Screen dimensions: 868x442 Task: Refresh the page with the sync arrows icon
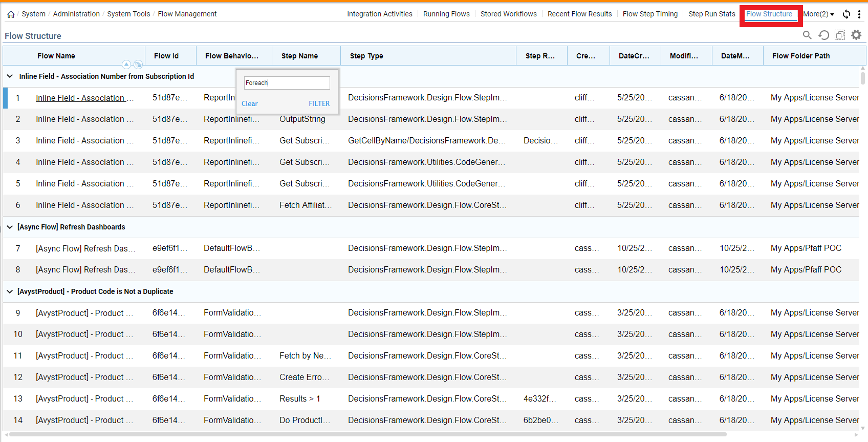tap(847, 14)
